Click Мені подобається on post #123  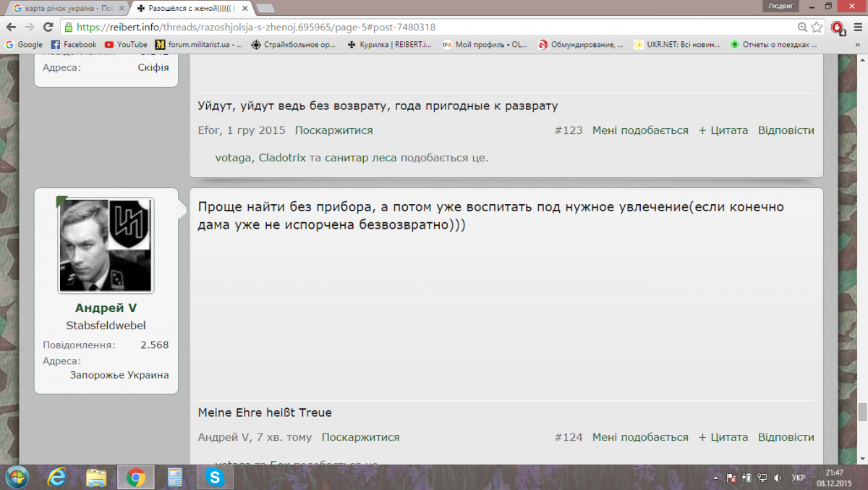tap(640, 131)
